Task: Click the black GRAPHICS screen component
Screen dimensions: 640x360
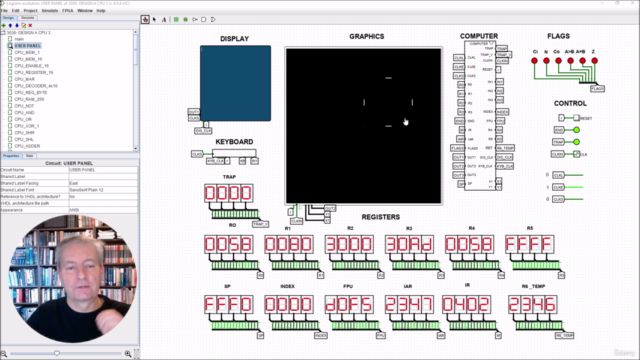Action: tap(364, 126)
